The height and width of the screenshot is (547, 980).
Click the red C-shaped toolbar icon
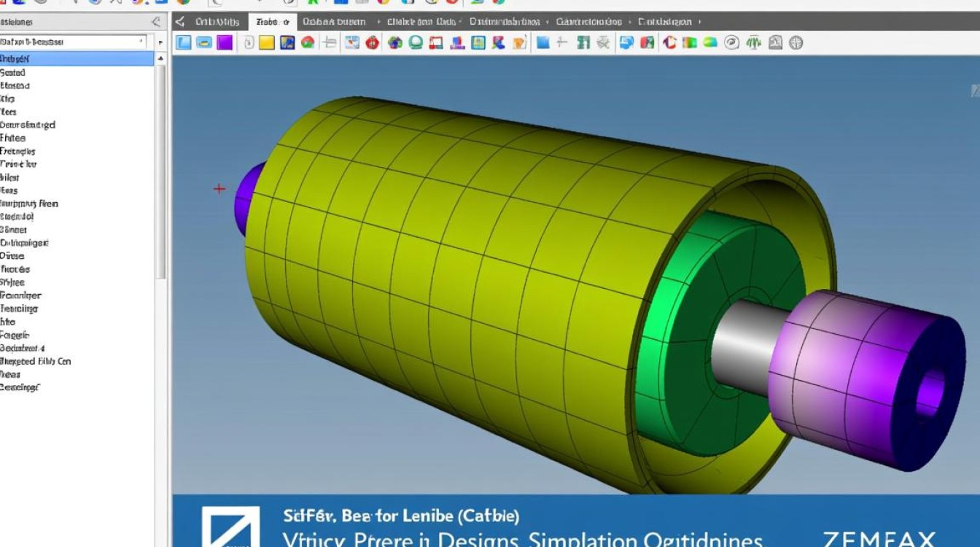point(669,43)
